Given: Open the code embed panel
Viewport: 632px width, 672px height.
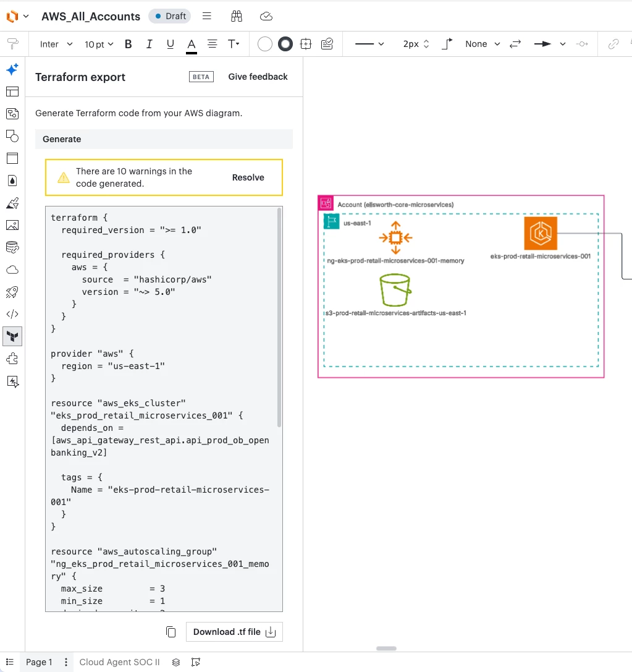Looking at the screenshot, I should point(12,314).
